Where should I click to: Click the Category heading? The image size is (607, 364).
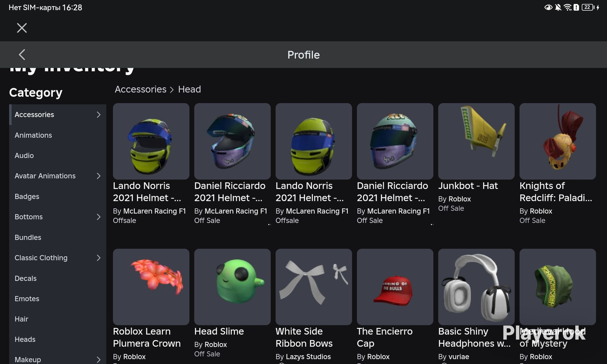click(x=36, y=93)
